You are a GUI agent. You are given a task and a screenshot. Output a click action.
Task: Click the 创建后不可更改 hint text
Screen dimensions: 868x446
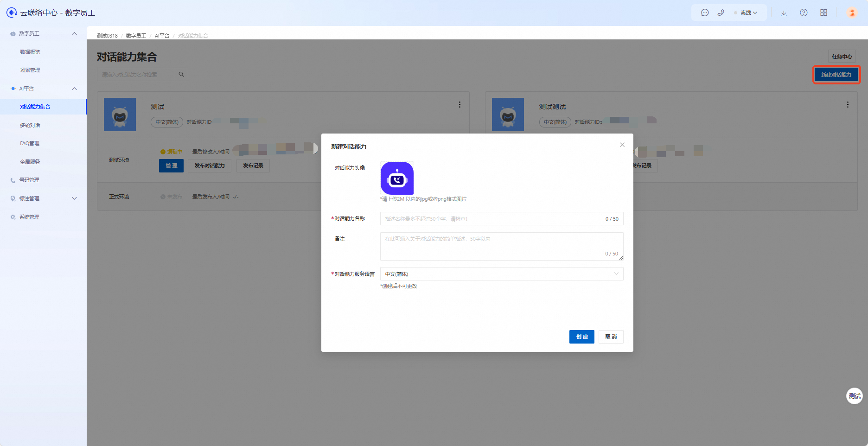399,286
